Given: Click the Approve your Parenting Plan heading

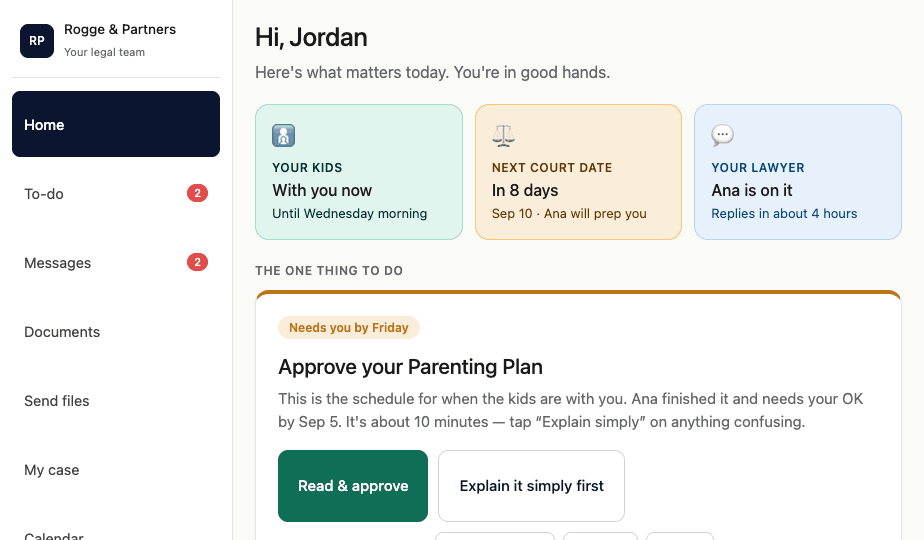Looking at the screenshot, I should [x=410, y=367].
